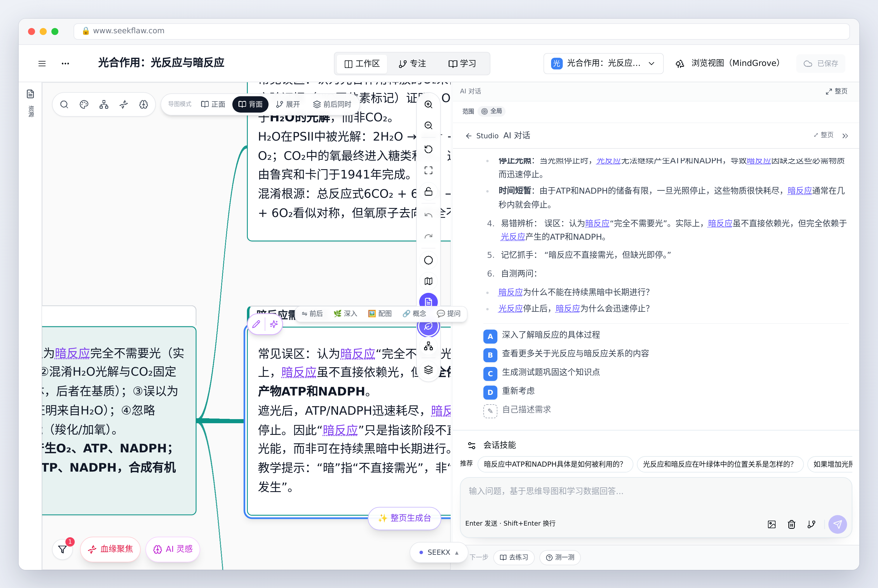Click the 整页生成台 button
Viewport: 878px width, 588px height.
point(405,518)
